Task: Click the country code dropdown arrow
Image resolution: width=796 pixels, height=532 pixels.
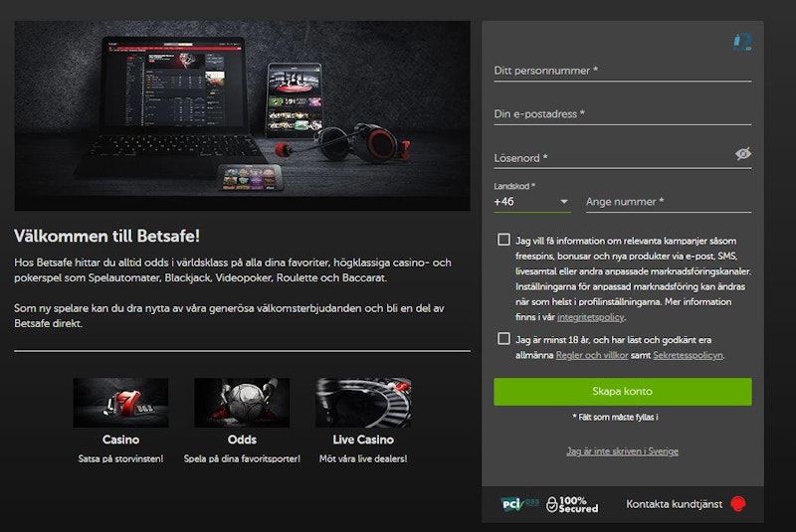Action: coord(563,202)
